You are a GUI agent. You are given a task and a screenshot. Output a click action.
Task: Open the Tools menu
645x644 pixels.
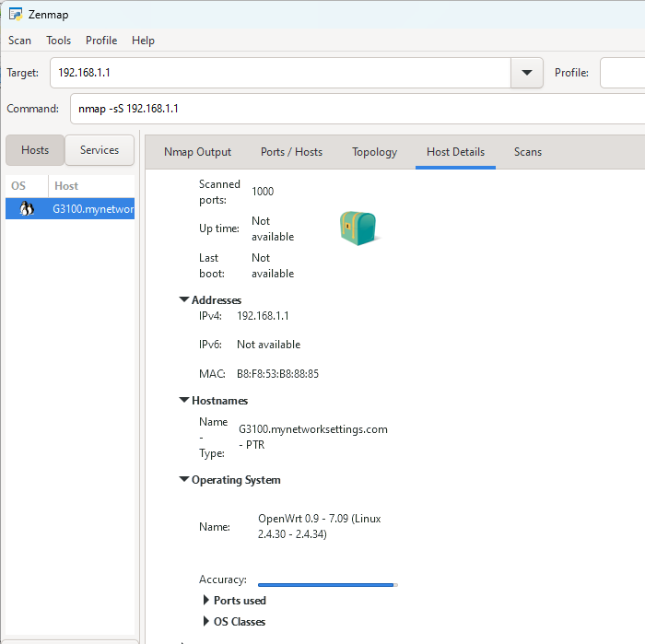[x=58, y=41]
